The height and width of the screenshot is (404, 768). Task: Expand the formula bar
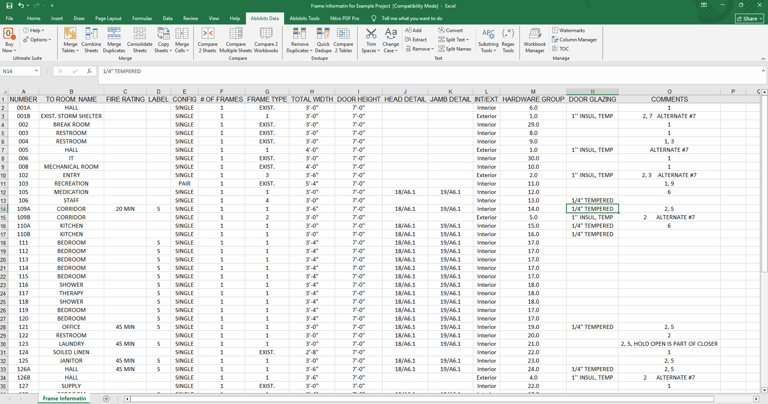point(763,71)
